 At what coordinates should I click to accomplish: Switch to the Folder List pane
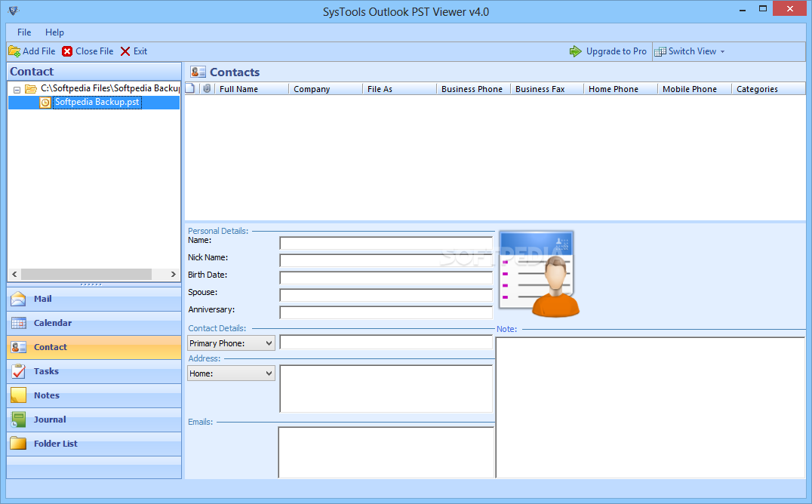94,444
